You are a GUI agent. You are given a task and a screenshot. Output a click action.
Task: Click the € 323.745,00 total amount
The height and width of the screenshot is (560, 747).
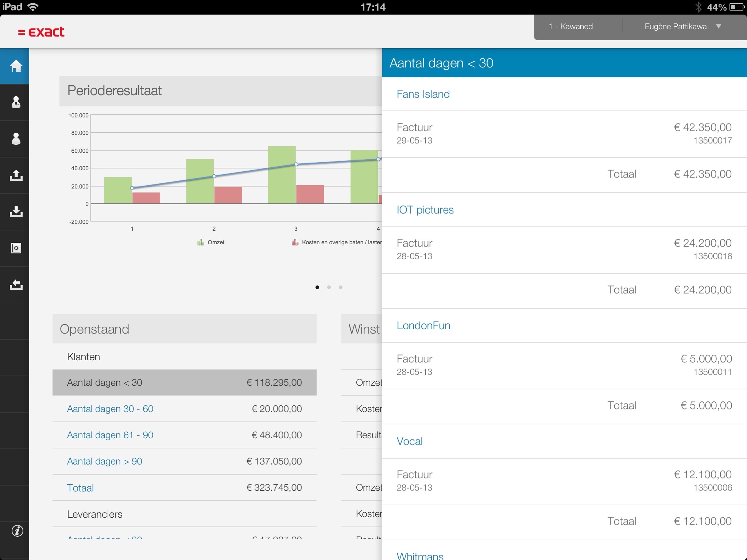click(274, 487)
